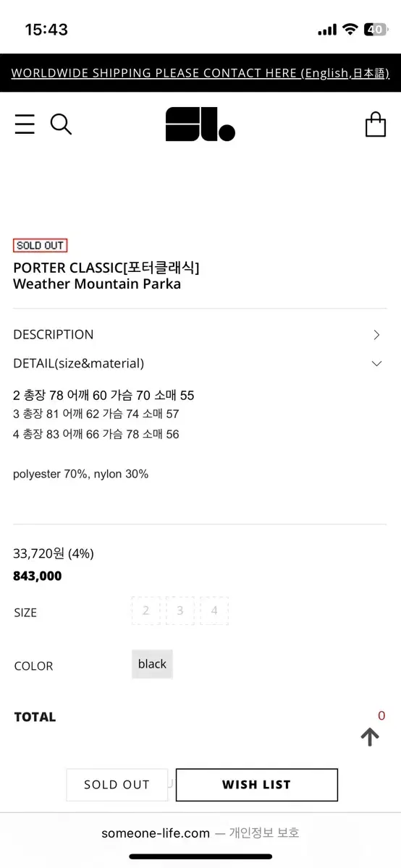
Task: Choose the black color swatch
Action: (x=152, y=664)
